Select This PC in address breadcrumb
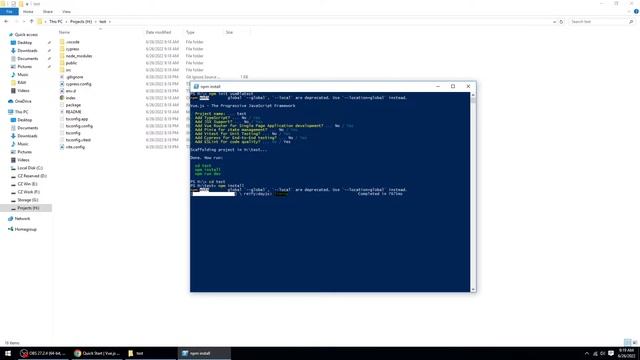 pyautogui.click(x=56, y=22)
